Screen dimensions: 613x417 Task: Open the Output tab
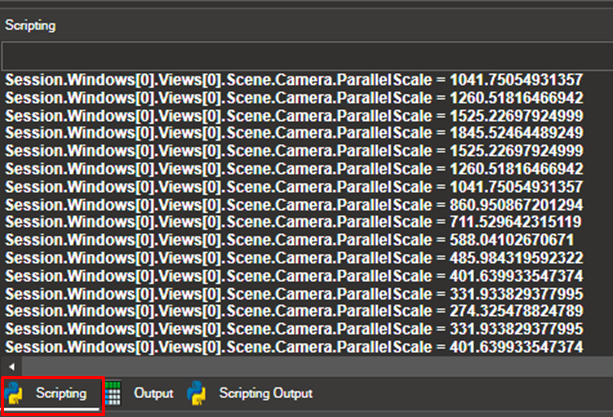[154, 393]
